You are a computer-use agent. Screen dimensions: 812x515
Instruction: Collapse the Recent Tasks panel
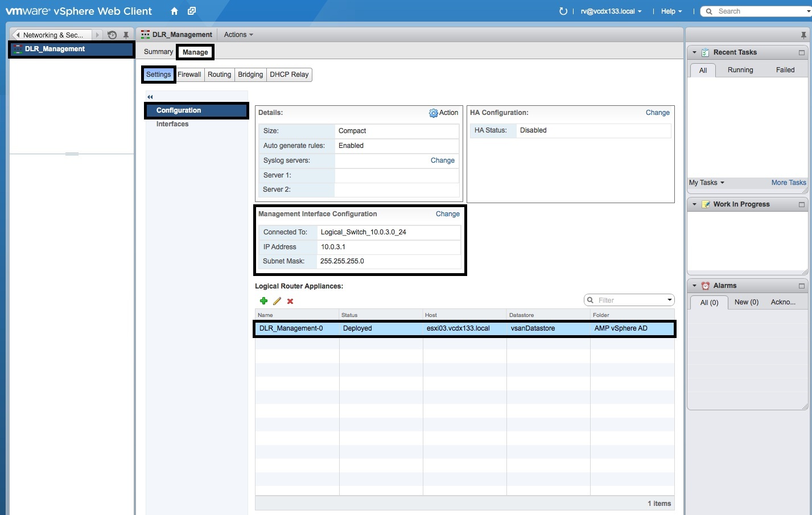click(x=694, y=52)
